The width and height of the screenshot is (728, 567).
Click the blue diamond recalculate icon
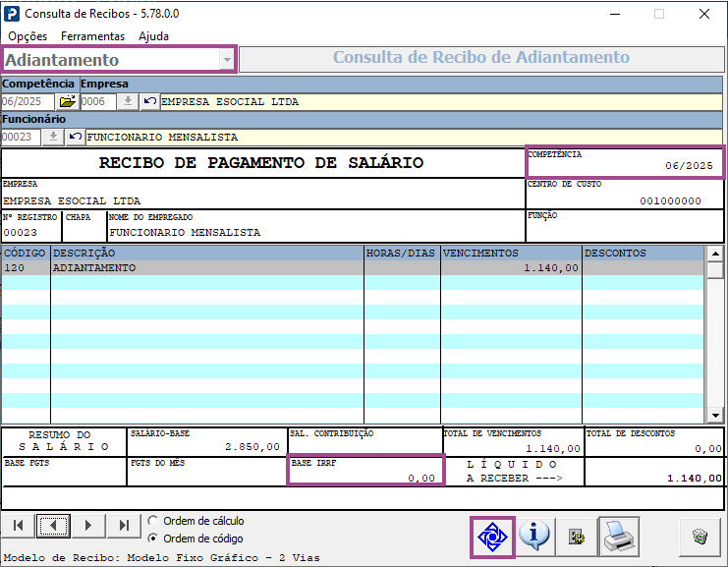pos(492,538)
